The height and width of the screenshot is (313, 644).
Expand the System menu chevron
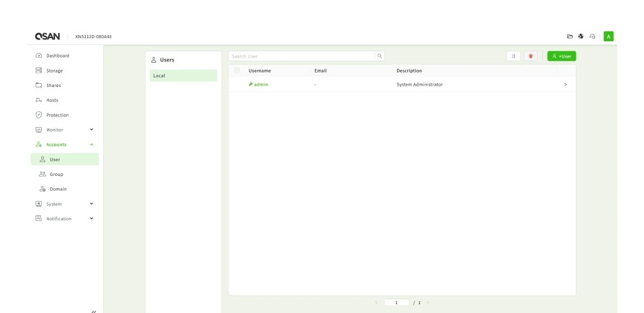point(91,203)
